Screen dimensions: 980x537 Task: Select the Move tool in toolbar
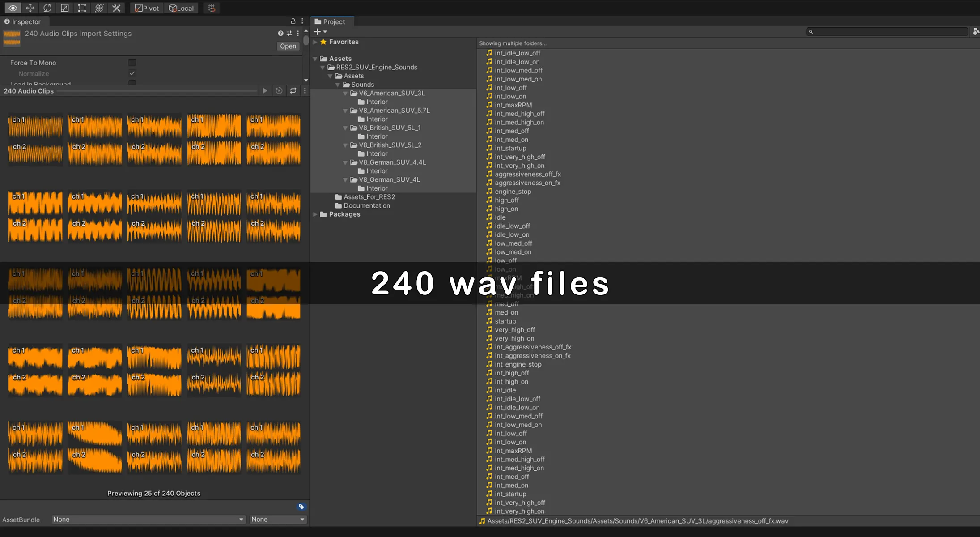click(30, 8)
